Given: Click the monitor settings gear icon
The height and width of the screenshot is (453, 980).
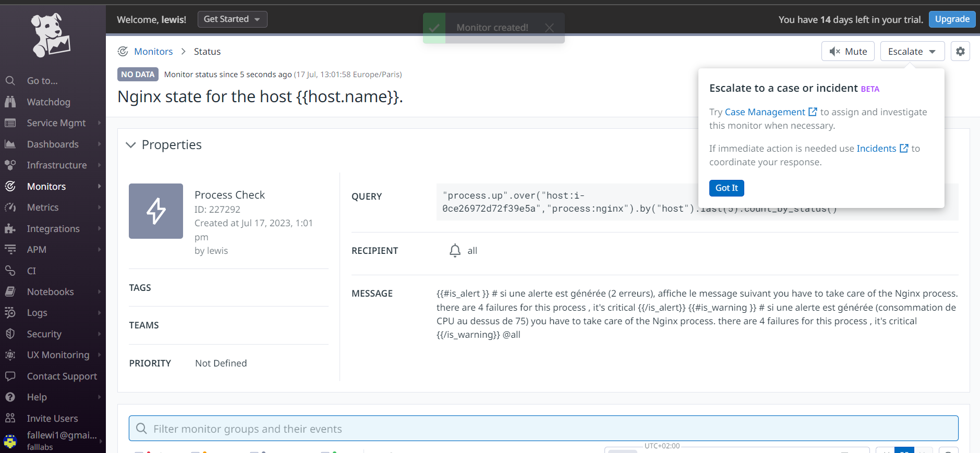Looking at the screenshot, I should click(960, 51).
